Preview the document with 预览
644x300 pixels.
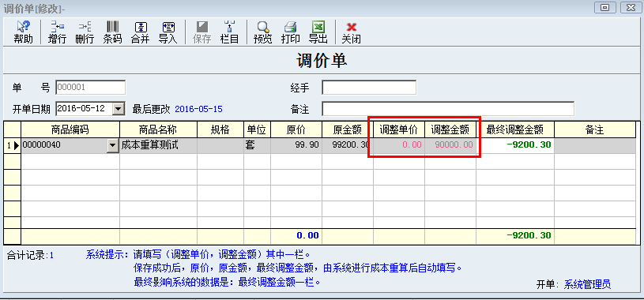tap(263, 32)
